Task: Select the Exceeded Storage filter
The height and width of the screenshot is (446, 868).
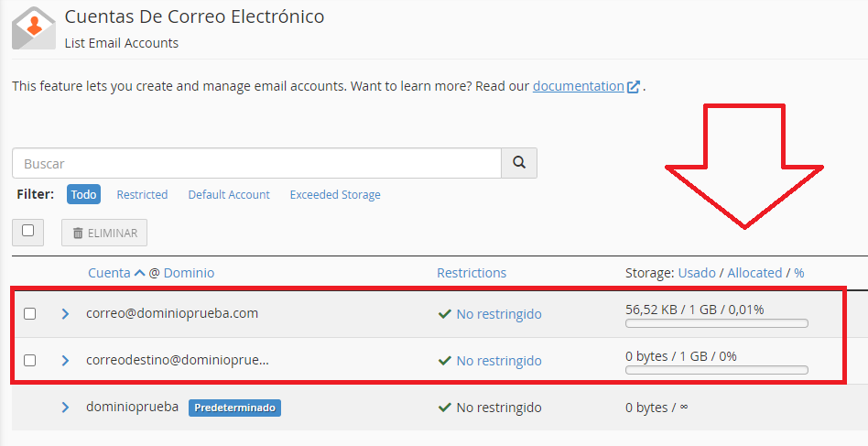Action: [x=335, y=195]
